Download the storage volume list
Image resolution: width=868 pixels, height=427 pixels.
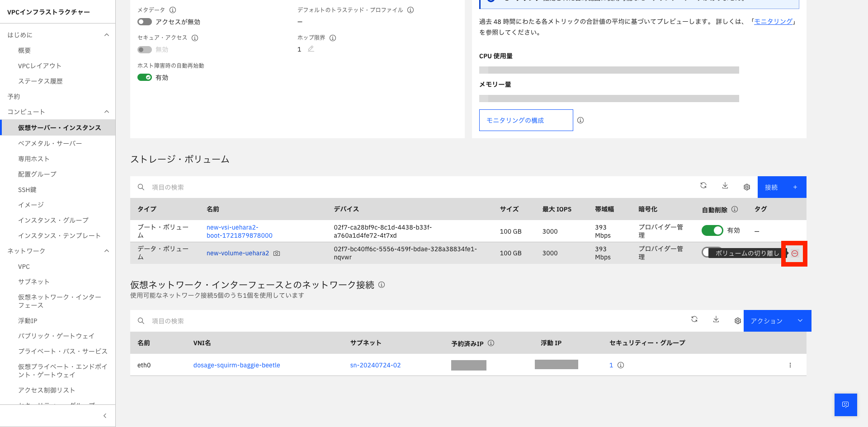[725, 186]
